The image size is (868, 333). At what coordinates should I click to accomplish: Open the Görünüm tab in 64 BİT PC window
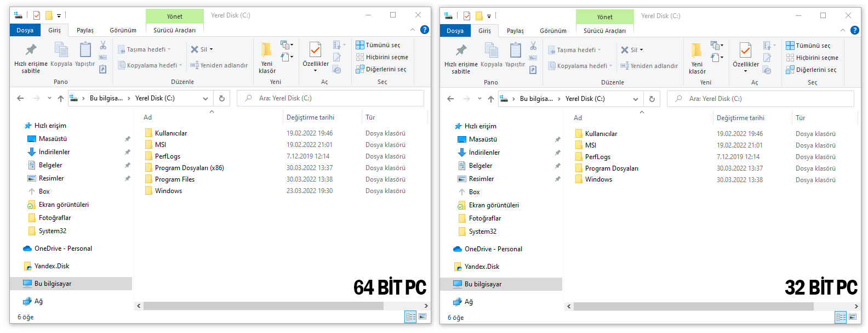123,30
